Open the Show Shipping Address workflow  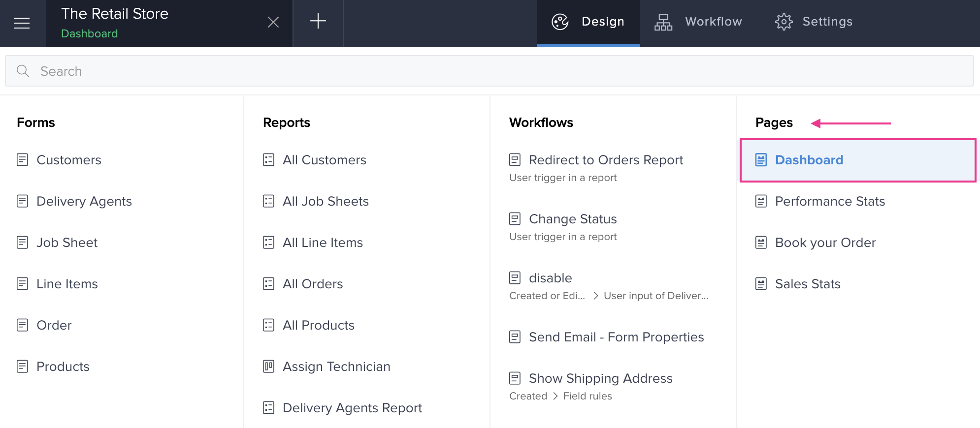tap(600, 378)
